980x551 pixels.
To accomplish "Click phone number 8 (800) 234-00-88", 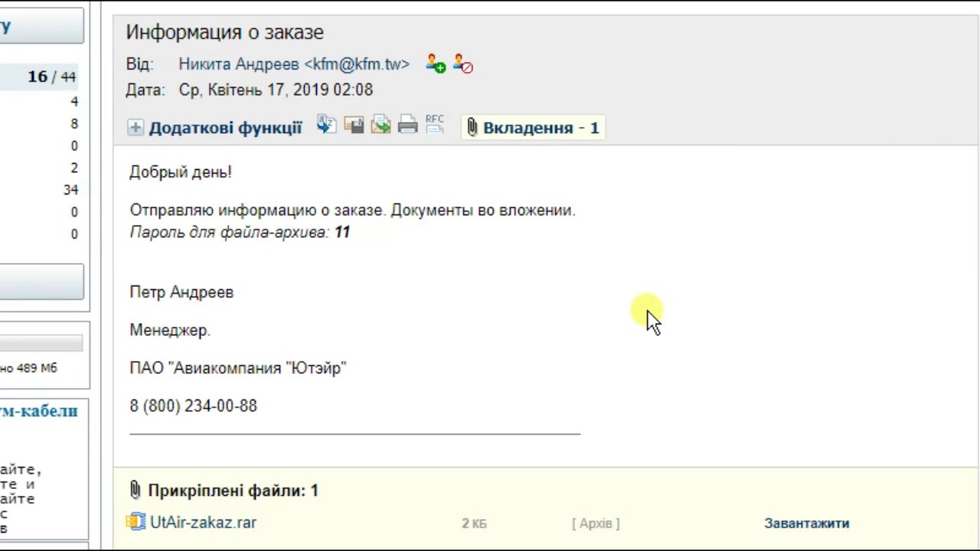I will [194, 406].
